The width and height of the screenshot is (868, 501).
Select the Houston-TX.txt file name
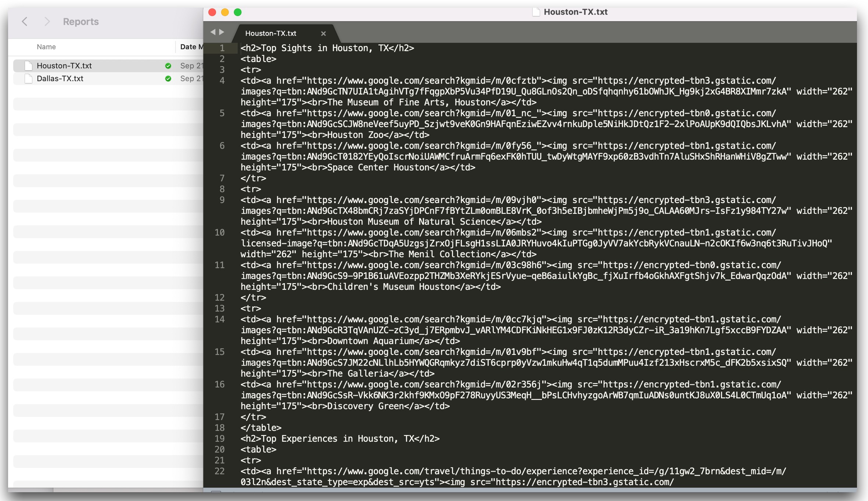(x=64, y=66)
